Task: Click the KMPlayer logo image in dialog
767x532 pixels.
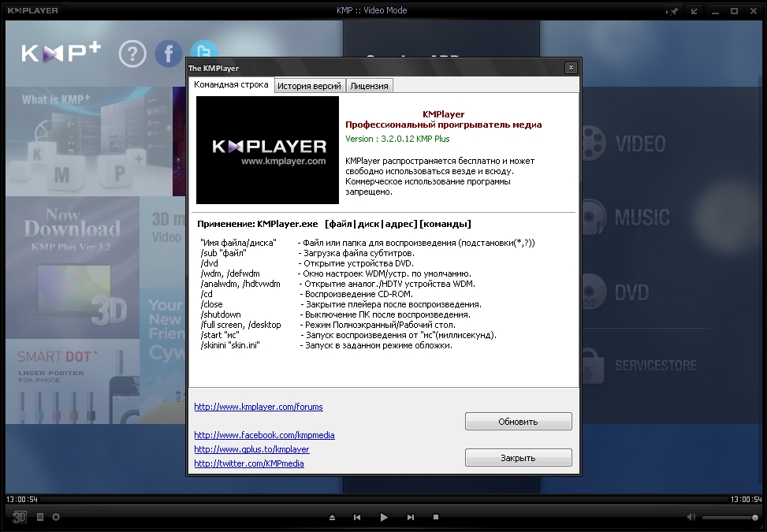Action: (x=267, y=150)
